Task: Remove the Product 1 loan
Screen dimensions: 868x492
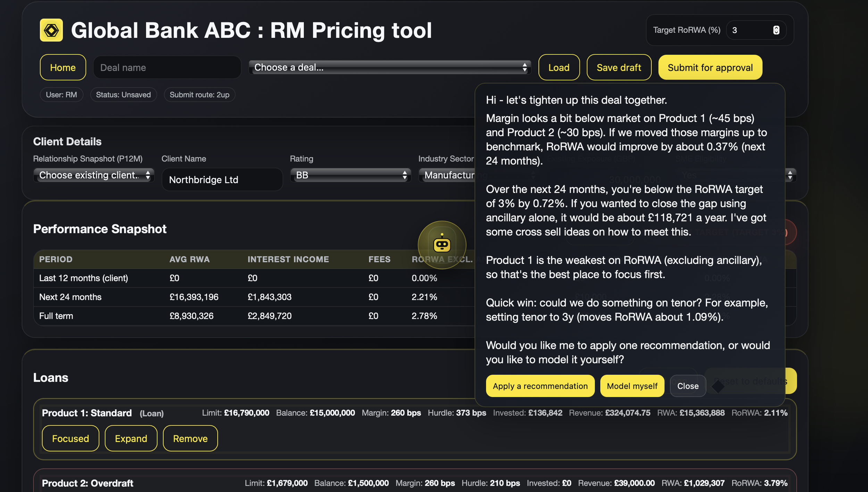Action: tap(190, 438)
